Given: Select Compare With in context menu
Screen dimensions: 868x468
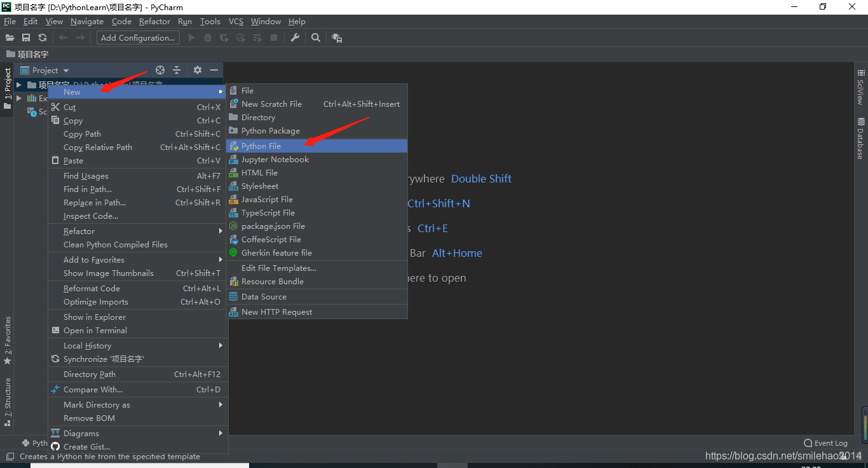Looking at the screenshot, I should click(x=138, y=389).
